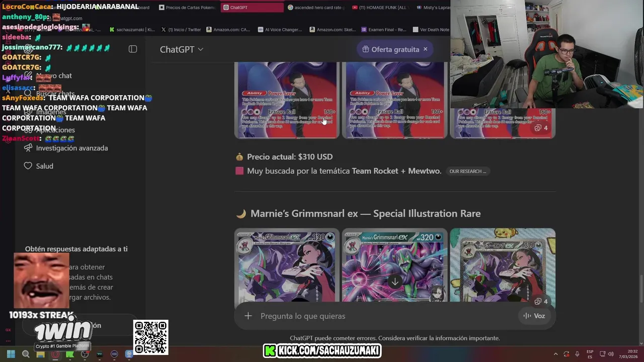Start voice mode with Voz button
The height and width of the screenshot is (362, 644).
[534, 316]
